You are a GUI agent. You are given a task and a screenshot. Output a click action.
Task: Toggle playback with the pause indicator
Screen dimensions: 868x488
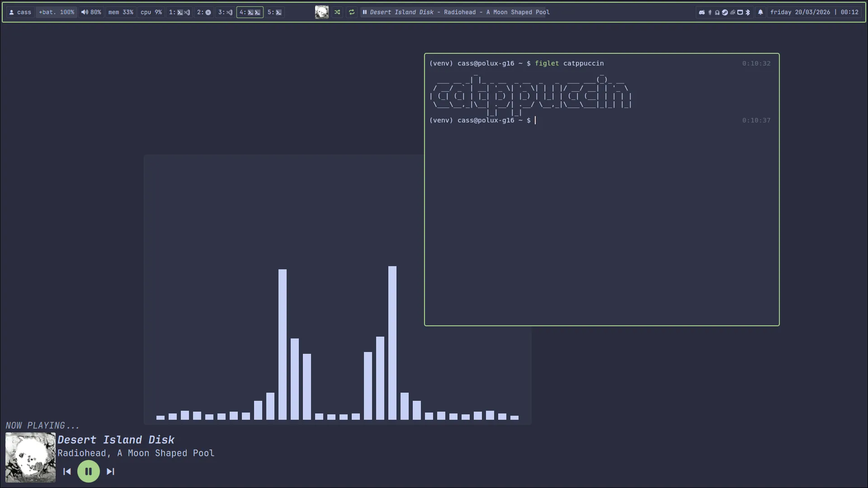tap(365, 12)
